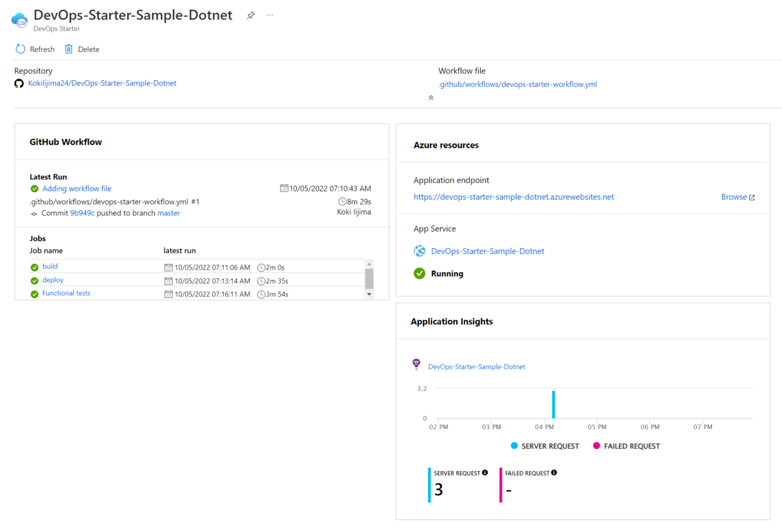
Task: Open the more options ellipsis menu
Action: [270, 16]
